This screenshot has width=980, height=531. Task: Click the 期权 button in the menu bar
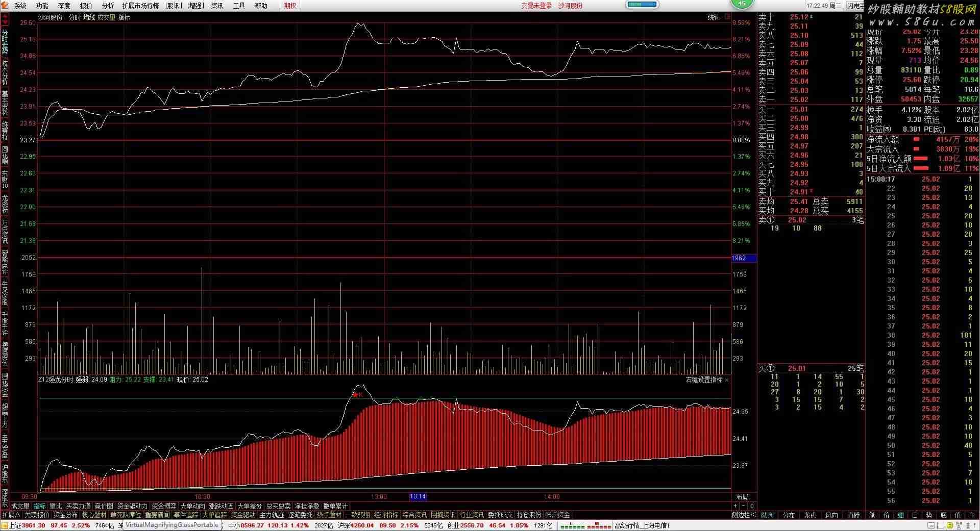290,6
